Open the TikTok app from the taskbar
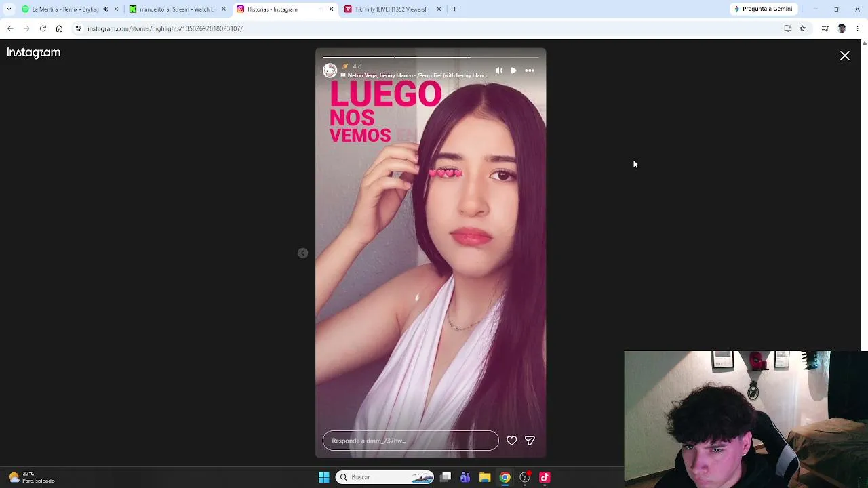The width and height of the screenshot is (868, 488). pyautogui.click(x=545, y=477)
